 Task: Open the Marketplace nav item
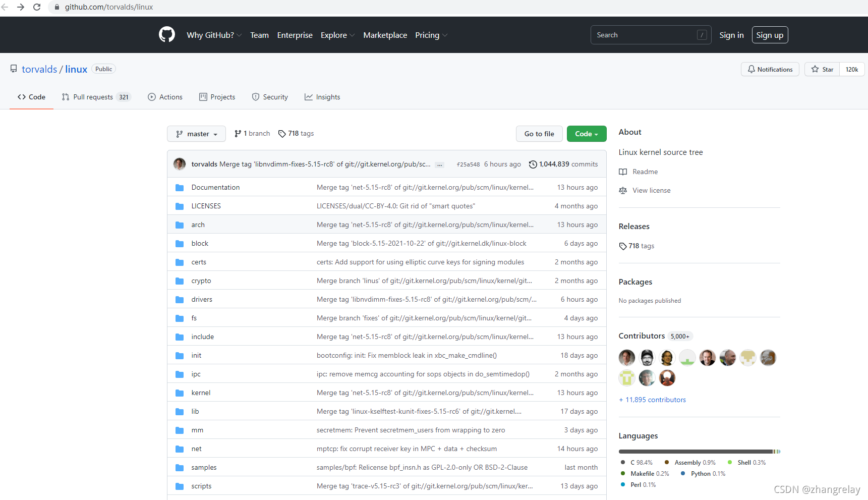pyautogui.click(x=385, y=35)
